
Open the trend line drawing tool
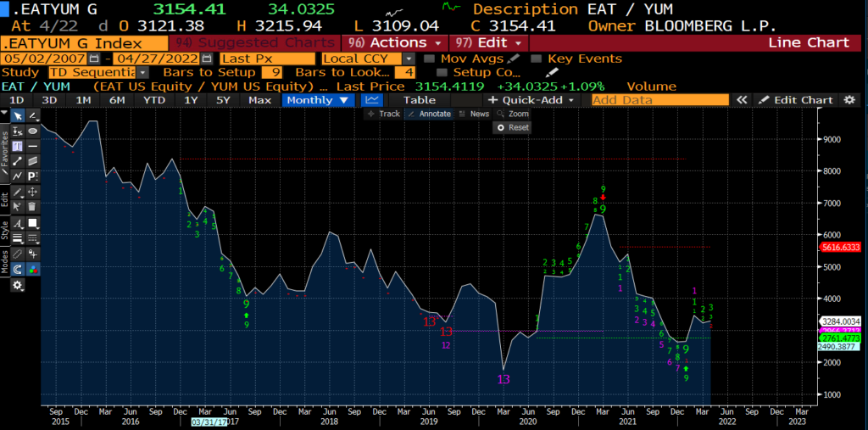[x=33, y=116]
